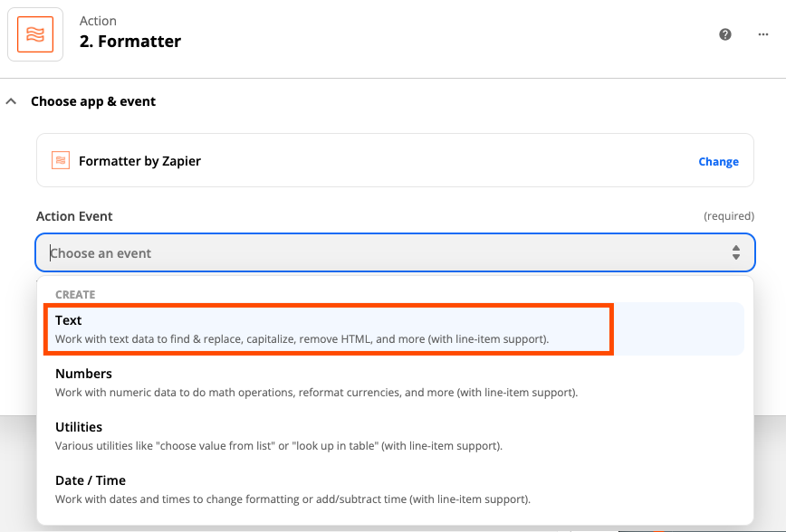This screenshot has height=532, width=786.
Task: Pick the Date / Time event
Action: click(91, 480)
